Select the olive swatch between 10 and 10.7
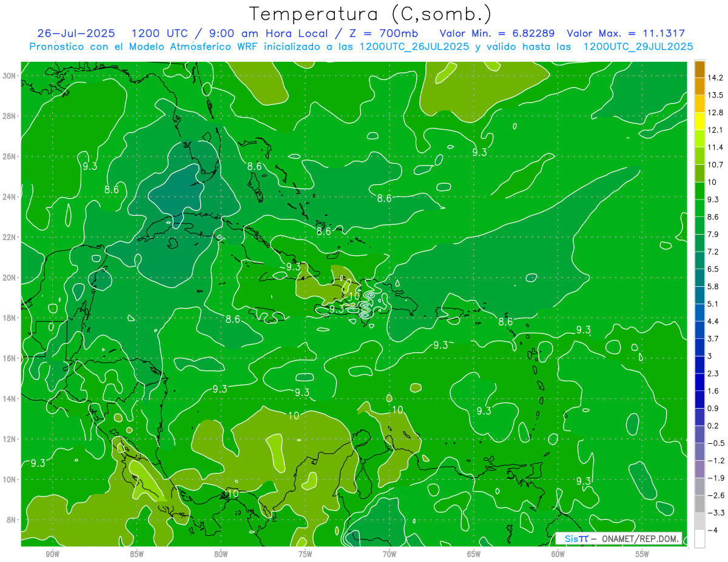The image size is (728, 562). (699, 173)
